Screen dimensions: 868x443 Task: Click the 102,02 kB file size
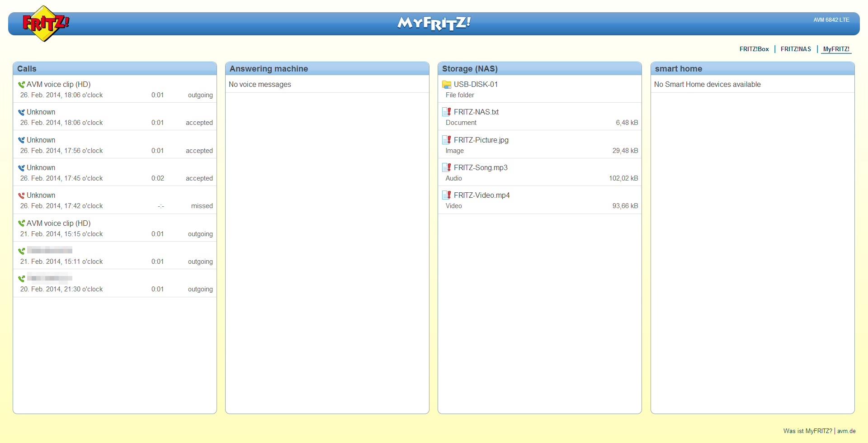pyautogui.click(x=623, y=178)
